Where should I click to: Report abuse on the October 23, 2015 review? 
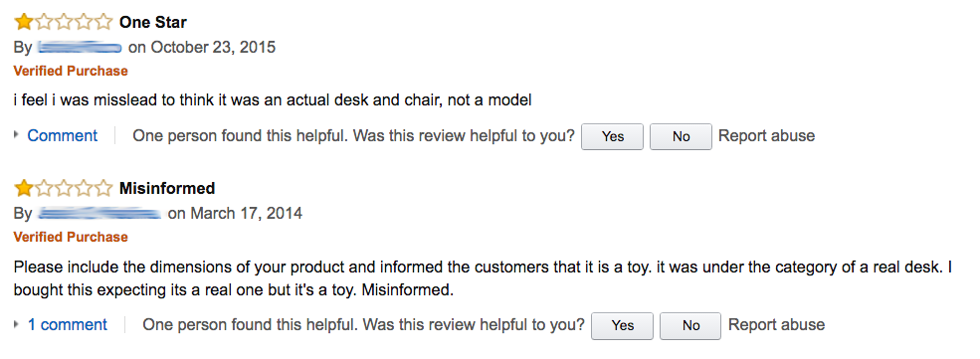point(767,135)
